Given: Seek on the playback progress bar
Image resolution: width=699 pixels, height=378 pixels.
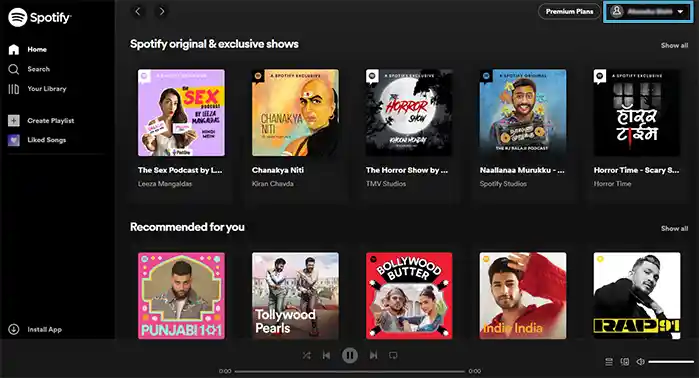Looking at the screenshot, I should point(350,371).
